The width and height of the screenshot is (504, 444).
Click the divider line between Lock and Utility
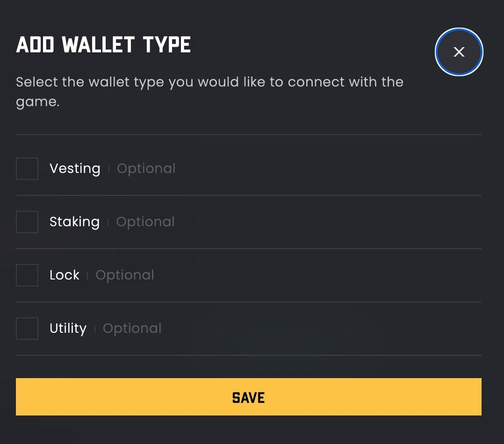[248, 302]
